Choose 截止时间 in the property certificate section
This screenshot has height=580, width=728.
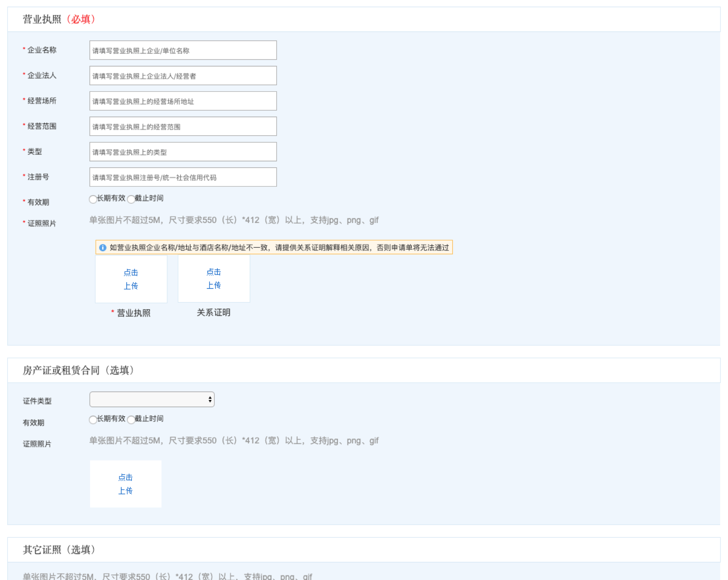coord(131,420)
